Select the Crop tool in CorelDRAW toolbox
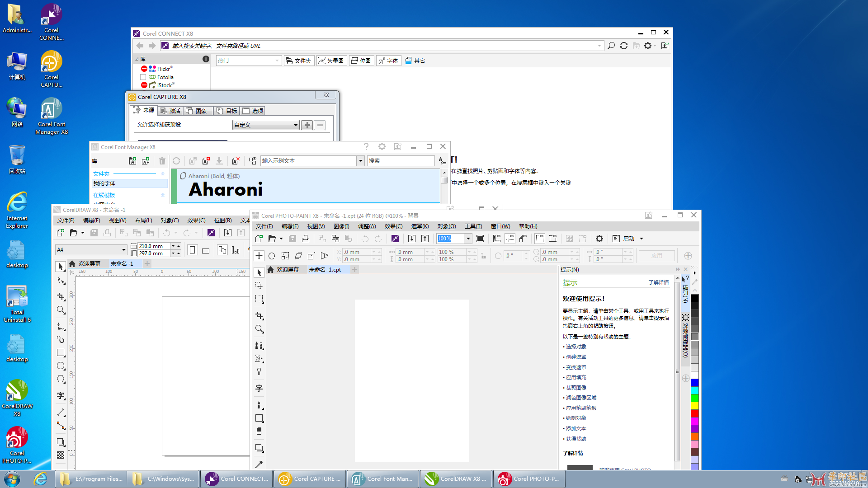868x488 pixels. pyautogui.click(x=61, y=296)
